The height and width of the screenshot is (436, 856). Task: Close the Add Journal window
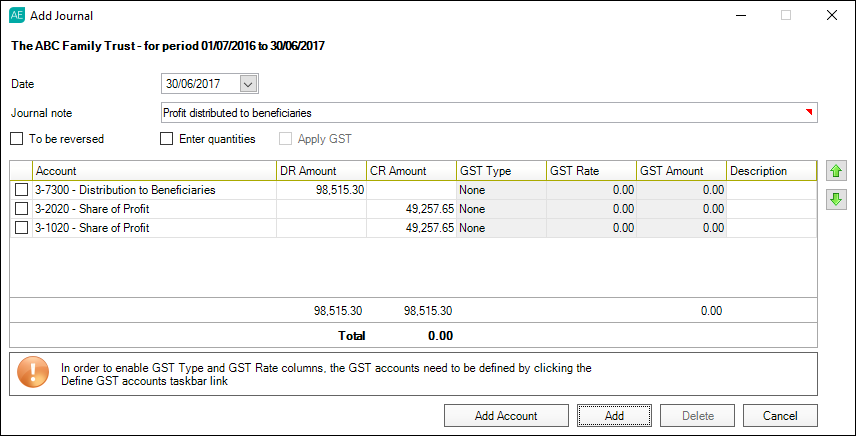(831, 16)
